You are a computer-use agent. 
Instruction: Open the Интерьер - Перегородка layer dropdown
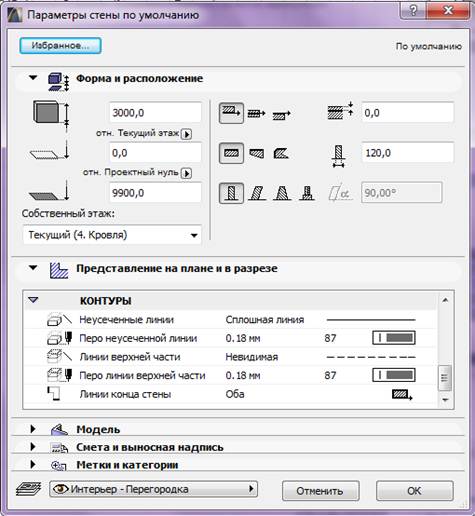tap(153, 489)
